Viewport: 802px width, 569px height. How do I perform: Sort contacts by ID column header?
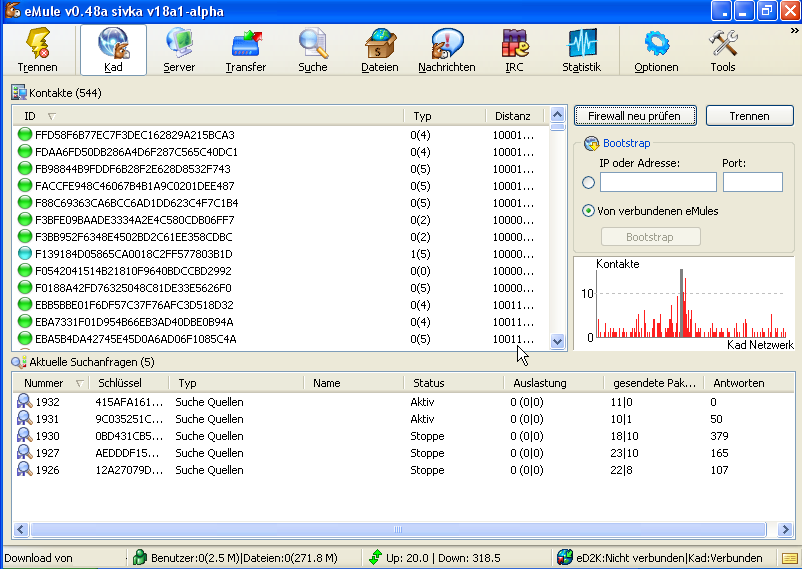pyautogui.click(x=208, y=116)
